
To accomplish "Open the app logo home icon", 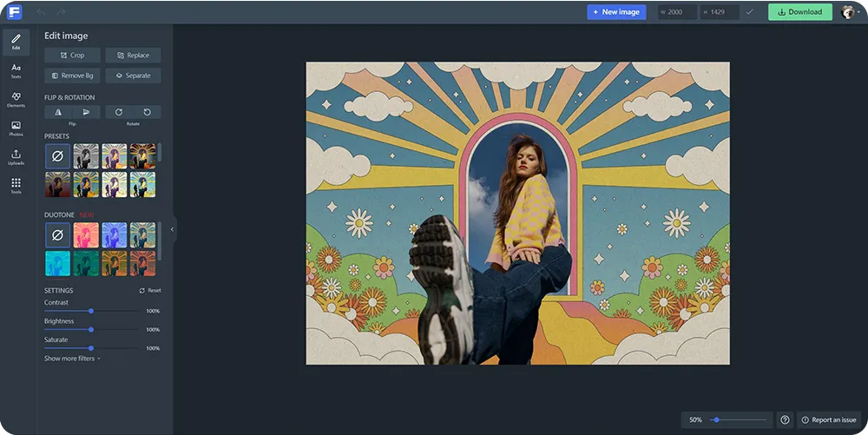I will 15,11.
